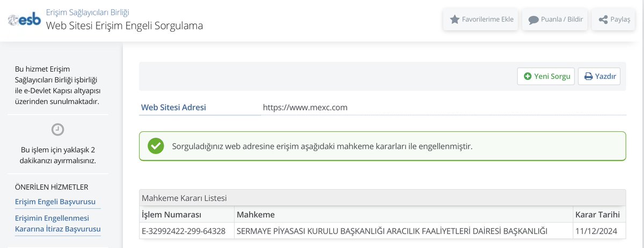The image size is (644, 248).
Task: Click the clock icon in the sidebar
Action: 57,129
